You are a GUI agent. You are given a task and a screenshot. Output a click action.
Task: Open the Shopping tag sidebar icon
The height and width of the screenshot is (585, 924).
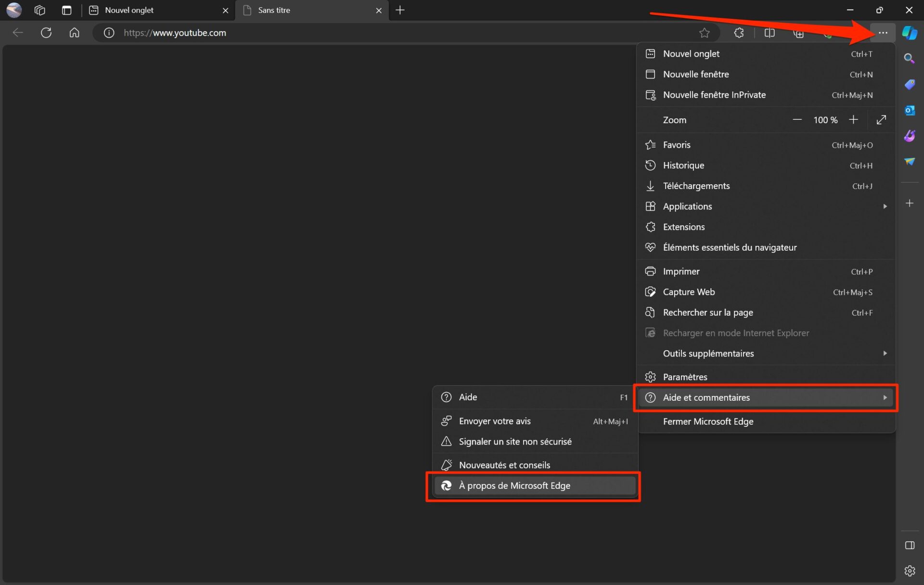[909, 85]
